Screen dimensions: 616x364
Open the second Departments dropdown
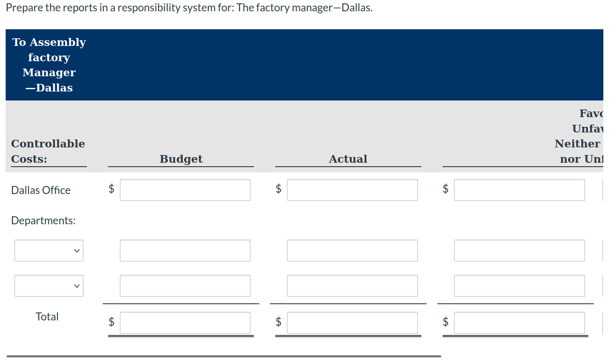[x=49, y=286]
